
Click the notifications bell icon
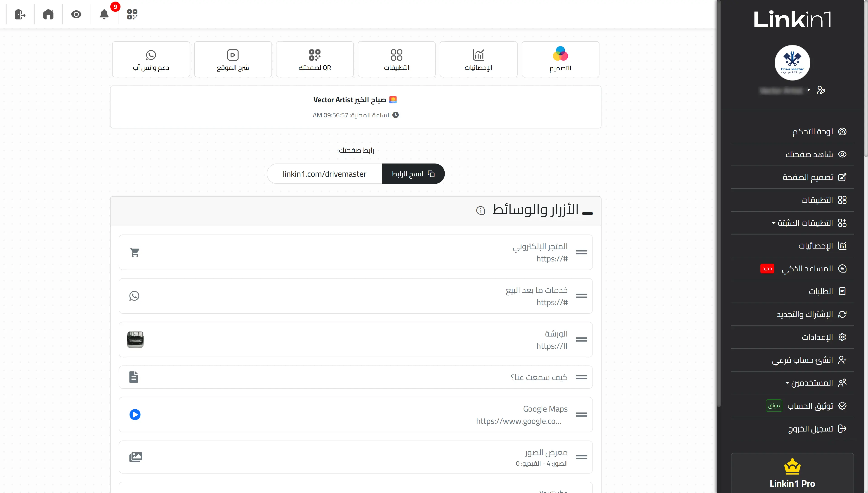(x=104, y=14)
